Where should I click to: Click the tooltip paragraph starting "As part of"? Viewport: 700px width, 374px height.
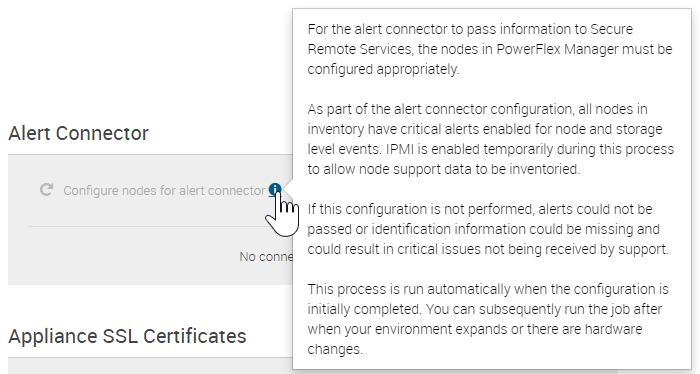coord(491,139)
